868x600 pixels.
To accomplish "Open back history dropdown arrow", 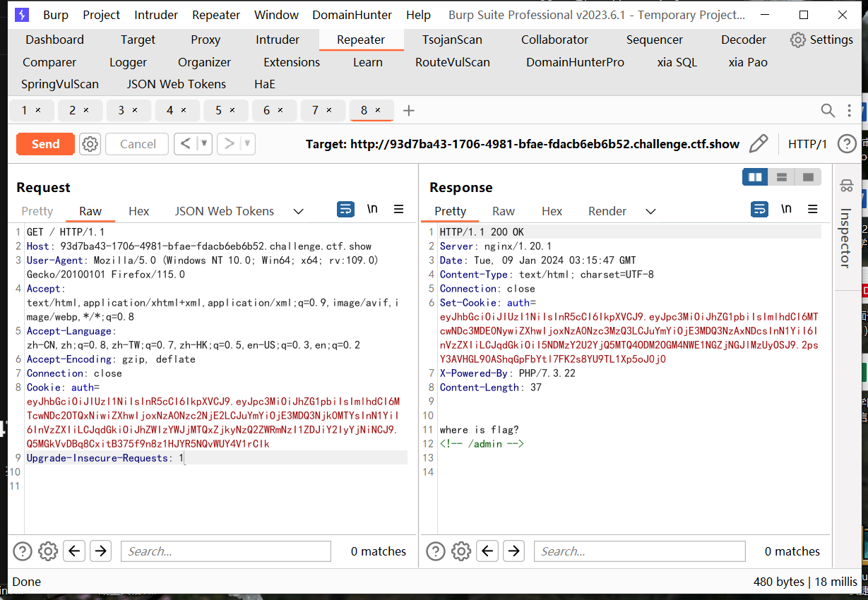I will [x=204, y=144].
